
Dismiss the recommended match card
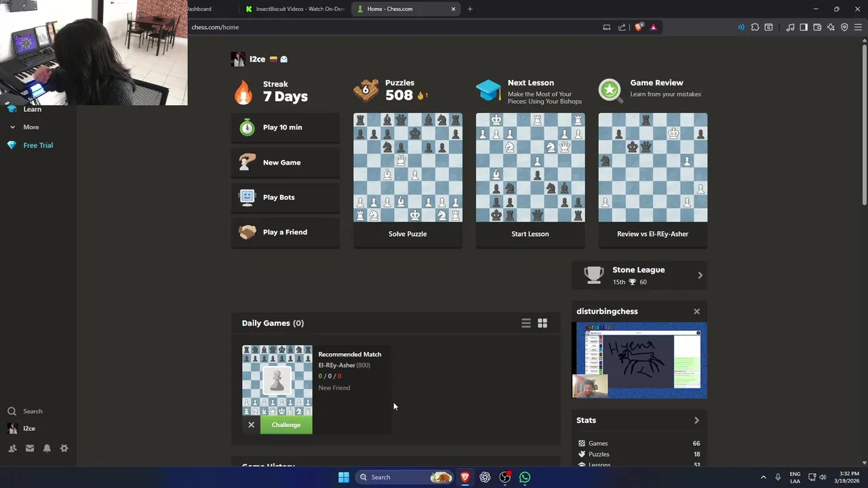click(x=251, y=425)
